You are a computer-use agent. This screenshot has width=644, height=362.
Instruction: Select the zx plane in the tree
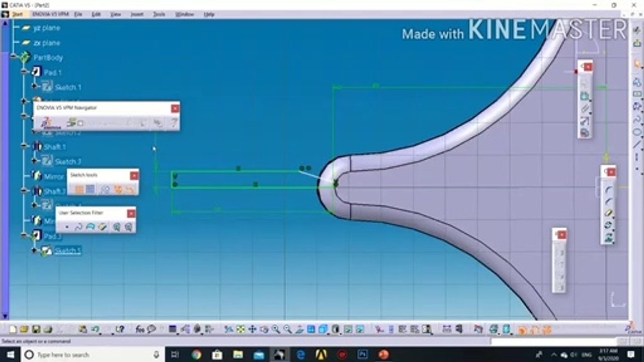(x=47, y=43)
